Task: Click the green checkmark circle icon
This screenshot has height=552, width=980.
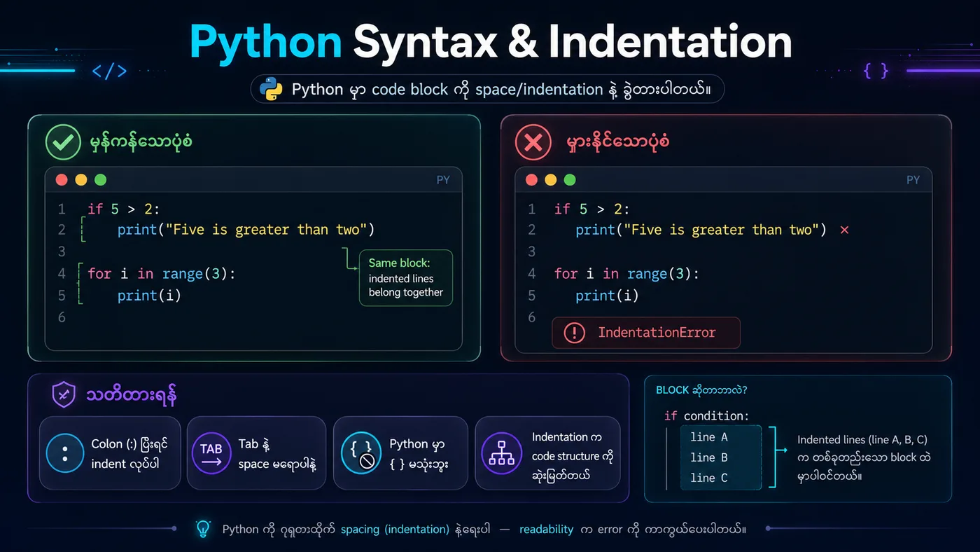Action: point(64,142)
